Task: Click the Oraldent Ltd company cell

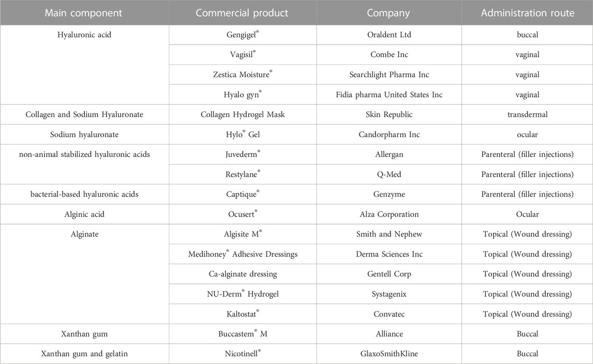Action: 389,35
